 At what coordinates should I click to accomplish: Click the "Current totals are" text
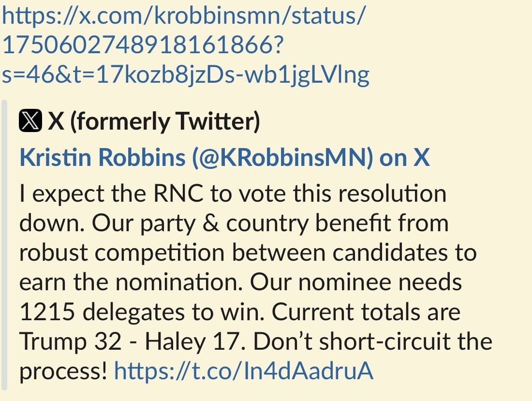coord(366,313)
